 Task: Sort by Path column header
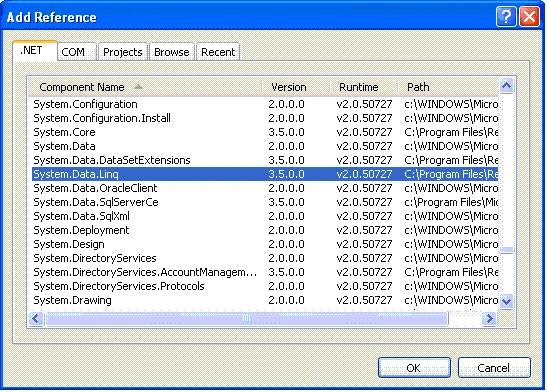[448, 87]
